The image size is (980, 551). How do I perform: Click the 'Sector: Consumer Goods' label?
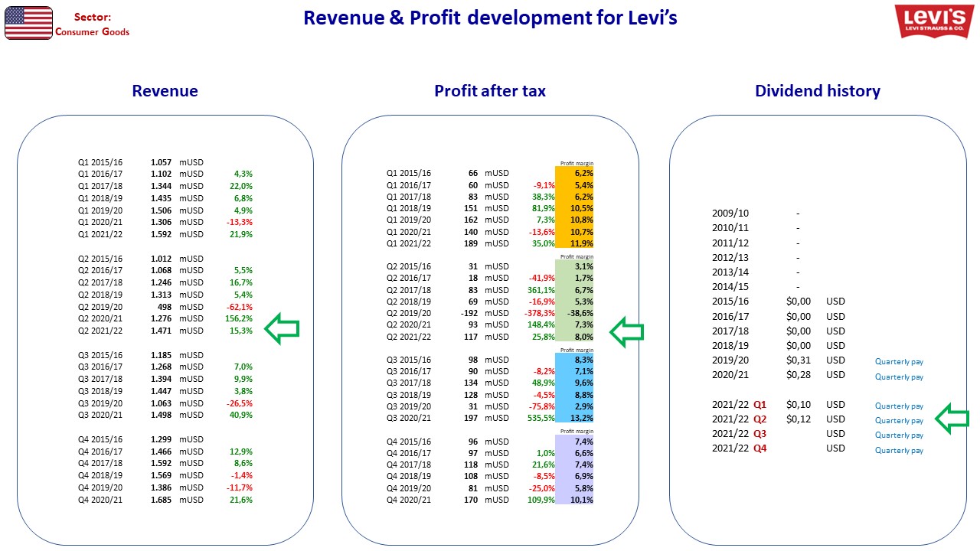click(x=92, y=24)
